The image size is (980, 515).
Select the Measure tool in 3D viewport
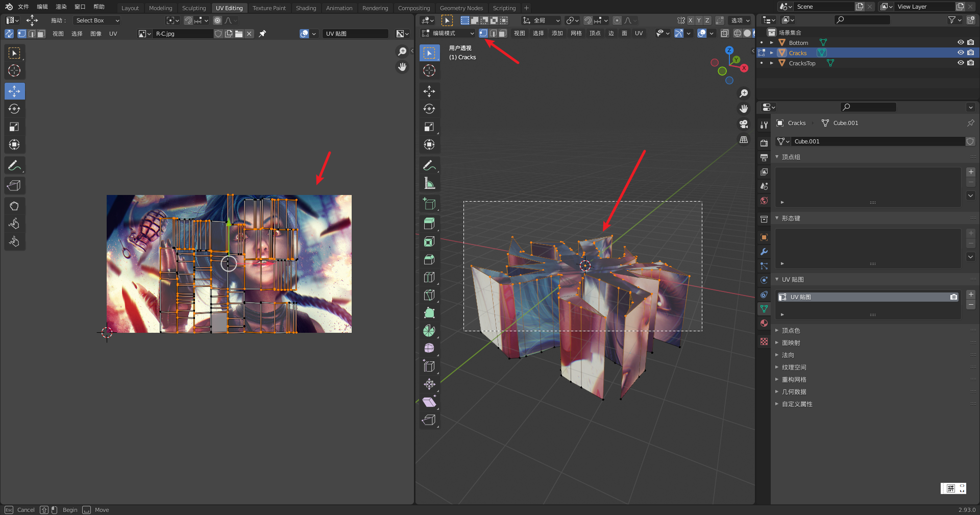point(429,183)
